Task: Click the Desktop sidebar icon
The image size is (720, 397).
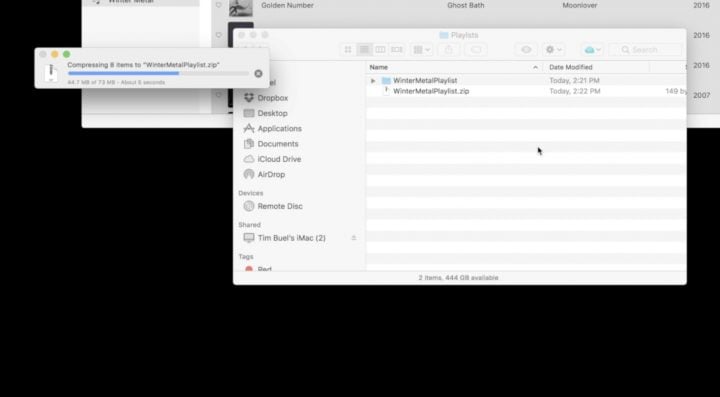Action: 248,113
